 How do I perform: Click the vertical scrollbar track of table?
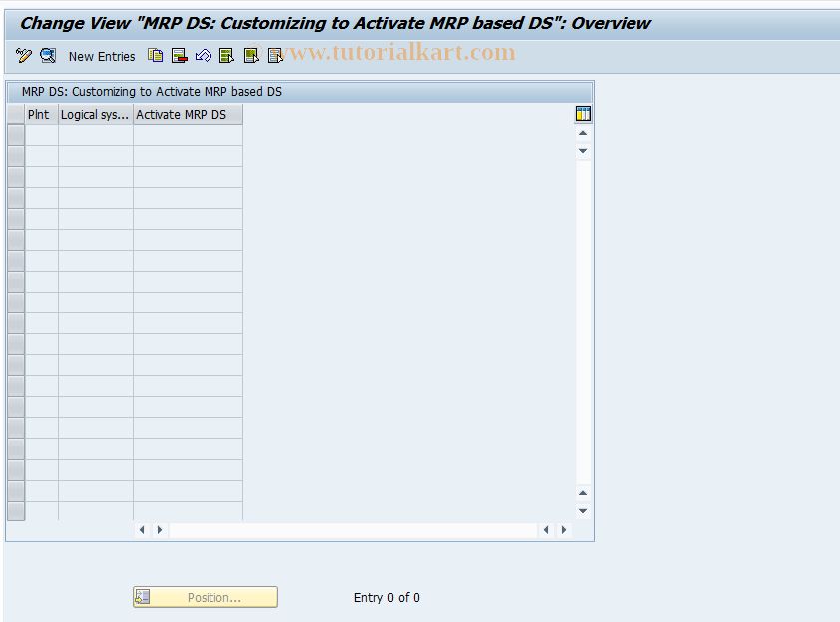583,322
